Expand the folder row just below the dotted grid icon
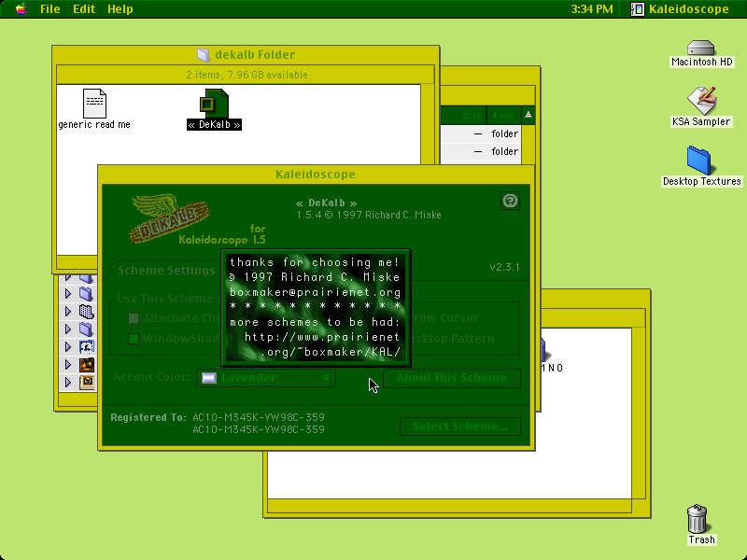 click(68, 329)
